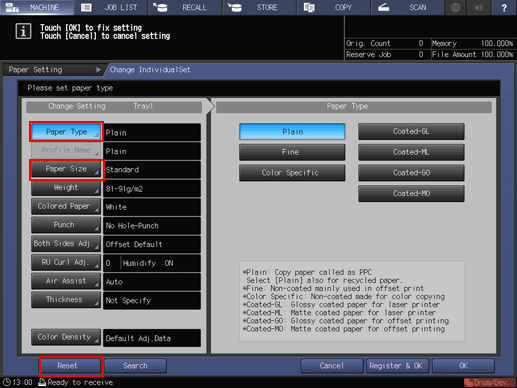Open the Air Assist setting

coord(66,281)
